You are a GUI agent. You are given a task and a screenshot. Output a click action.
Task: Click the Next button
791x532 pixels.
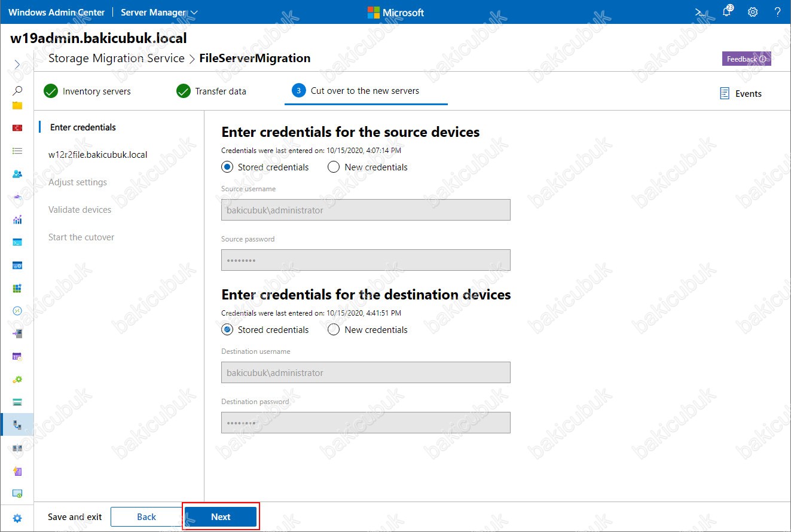(x=221, y=517)
